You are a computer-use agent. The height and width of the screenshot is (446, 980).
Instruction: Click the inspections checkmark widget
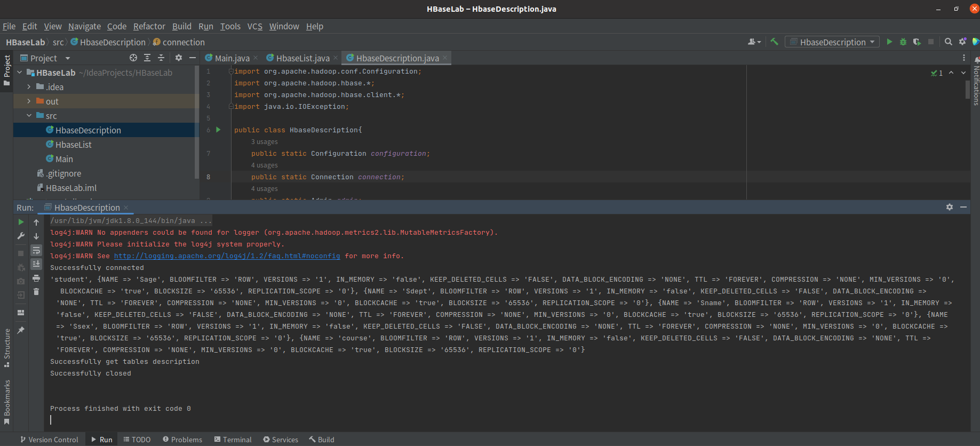(x=937, y=73)
